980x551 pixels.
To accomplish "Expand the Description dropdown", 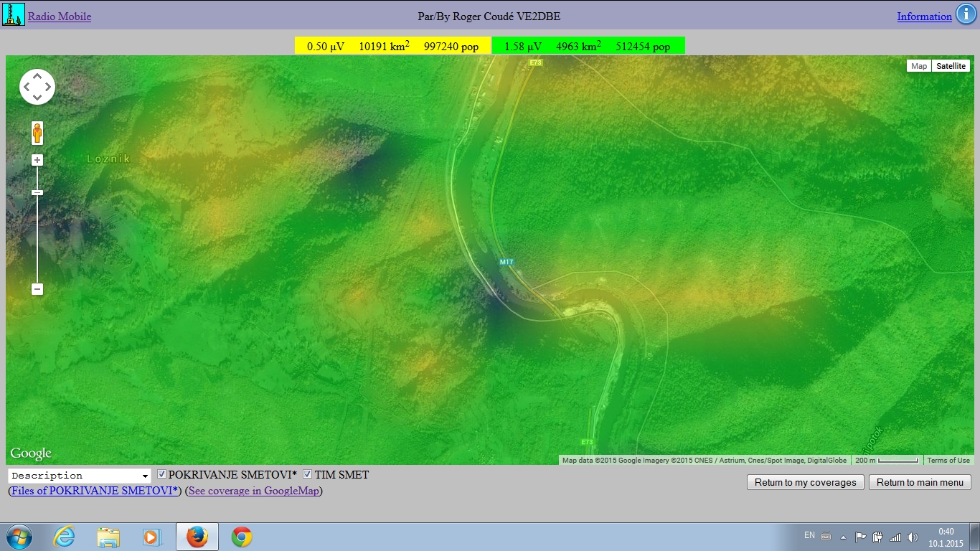I will coord(80,476).
